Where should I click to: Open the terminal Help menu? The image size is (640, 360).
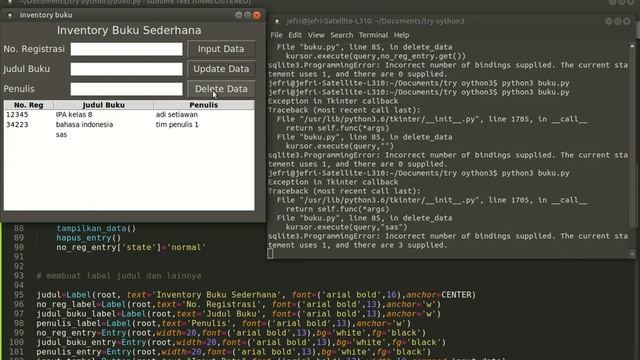401,35
